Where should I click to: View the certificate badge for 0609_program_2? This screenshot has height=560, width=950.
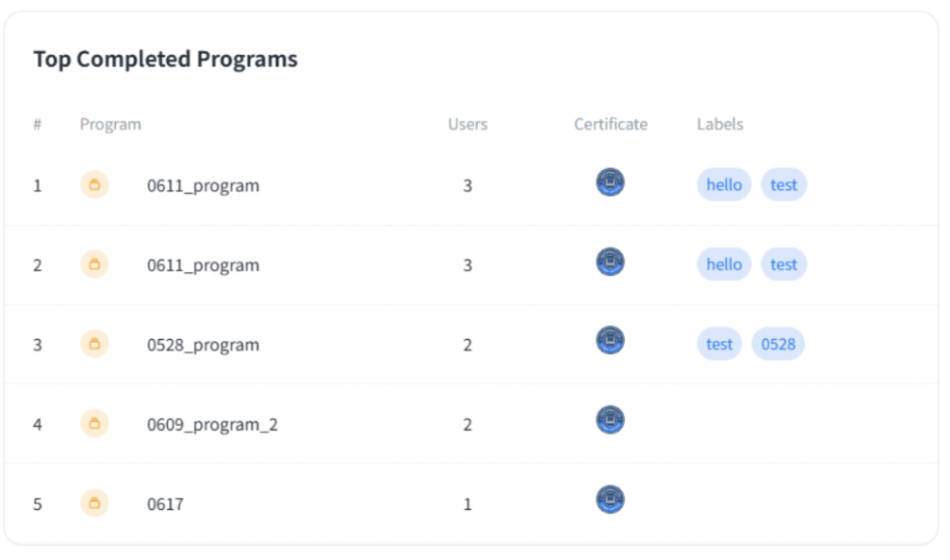610,420
